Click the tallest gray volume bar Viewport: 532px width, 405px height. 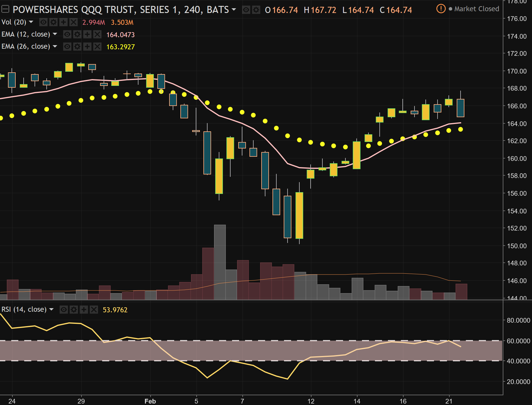(220, 262)
